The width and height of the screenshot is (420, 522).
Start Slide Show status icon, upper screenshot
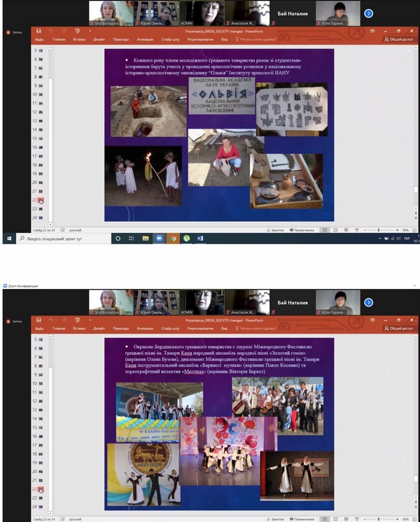click(357, 230)
